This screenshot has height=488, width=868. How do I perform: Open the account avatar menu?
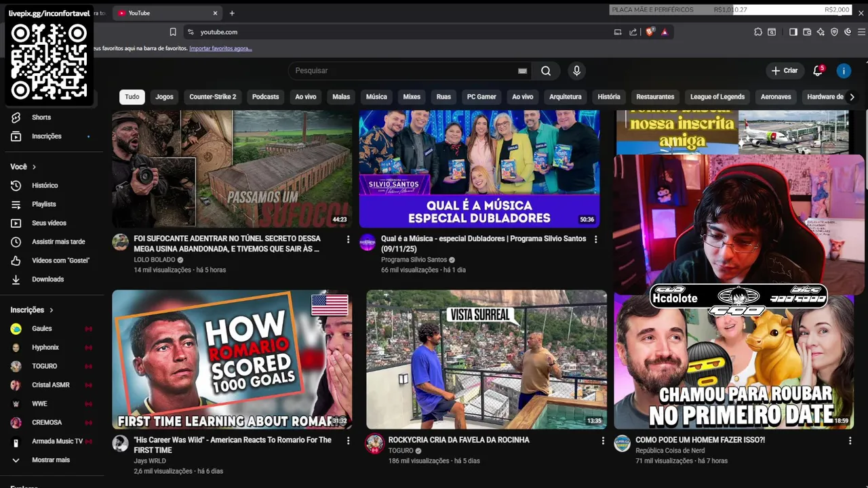(x=844, y=70)
